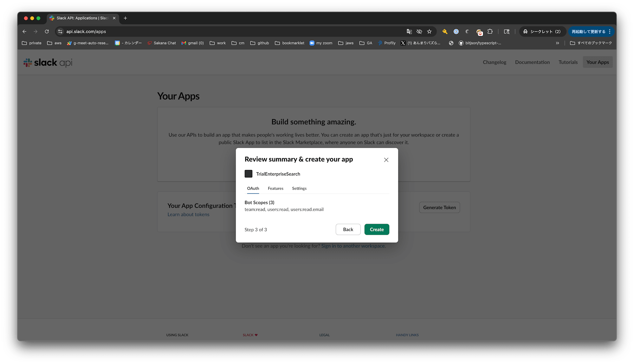634x364 pixels.
Task: Click 再起動して更新する update button
Action: (x=589, y=31)
